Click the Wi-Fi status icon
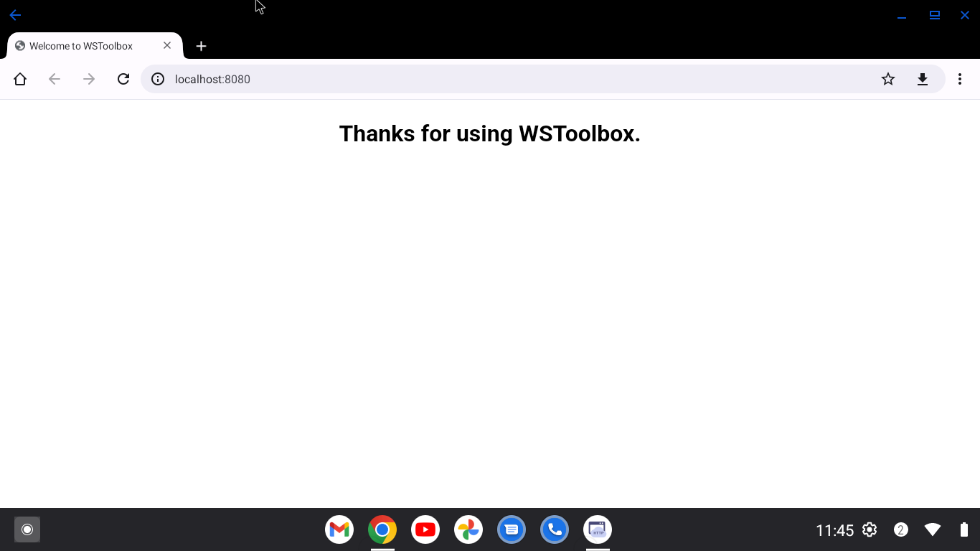The height and width of the screenshot is (551, 980). point(933,529)
